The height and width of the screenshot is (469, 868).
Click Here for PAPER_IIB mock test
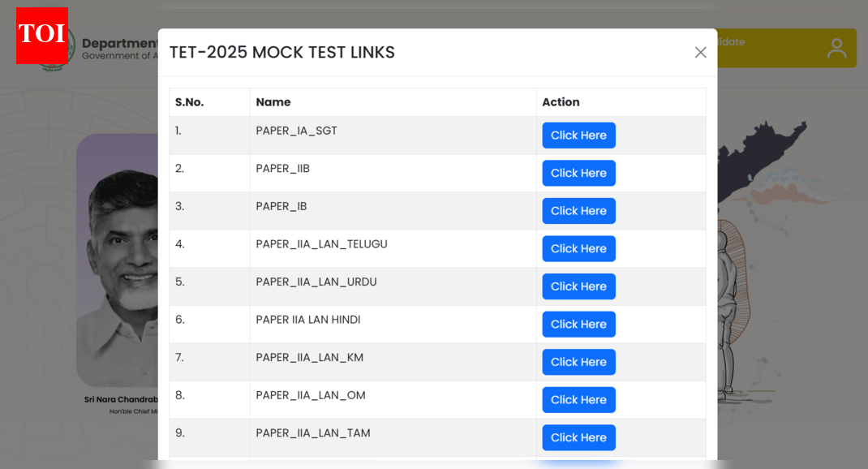click(x=578, y=173)
